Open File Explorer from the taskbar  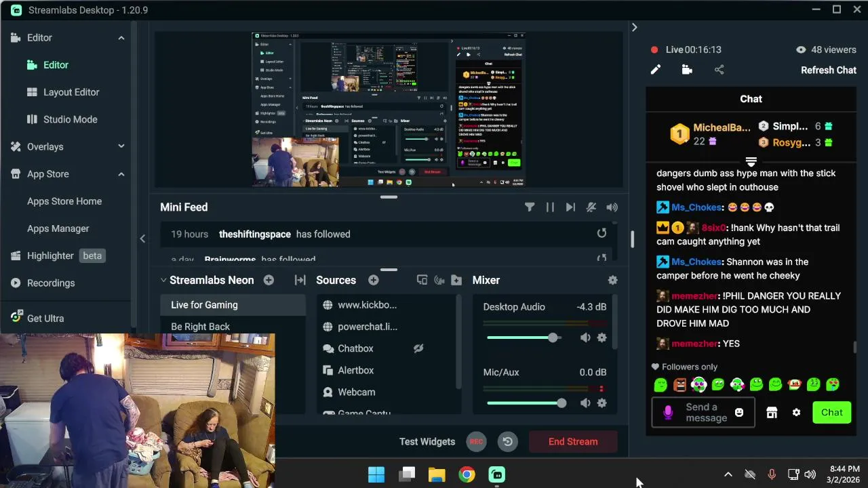(x=437, y=474)
